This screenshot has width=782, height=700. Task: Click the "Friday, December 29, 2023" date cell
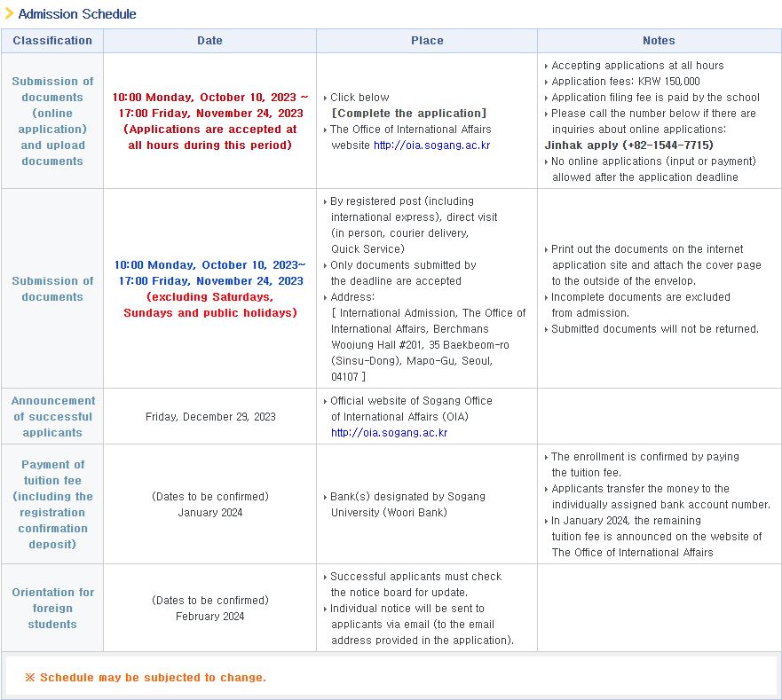[210, 417]
